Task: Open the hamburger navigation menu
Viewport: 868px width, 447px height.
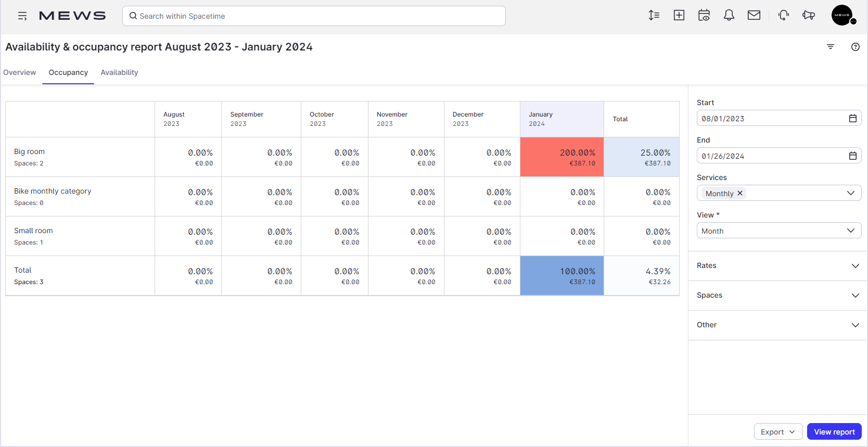Action: (22, 16)
